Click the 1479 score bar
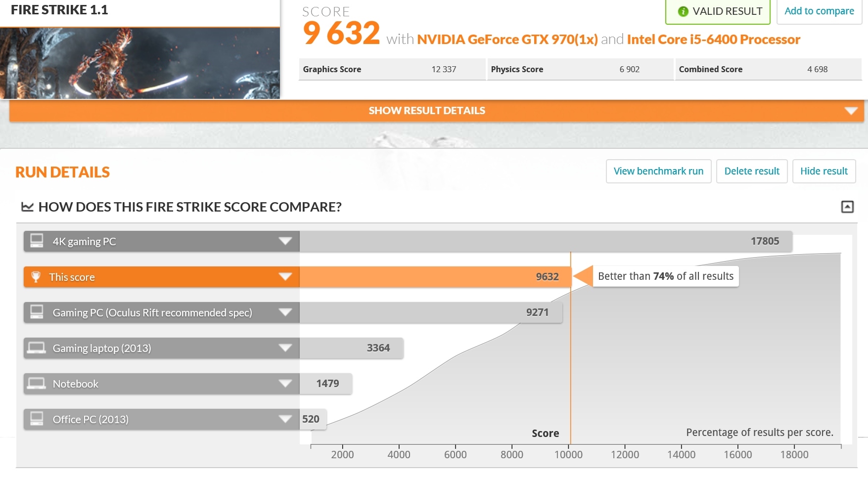 (325, 384)
